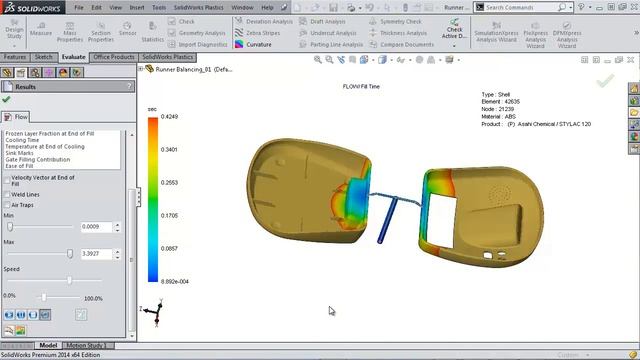Open SolidWorks Plastics menu

pos(198,7)
